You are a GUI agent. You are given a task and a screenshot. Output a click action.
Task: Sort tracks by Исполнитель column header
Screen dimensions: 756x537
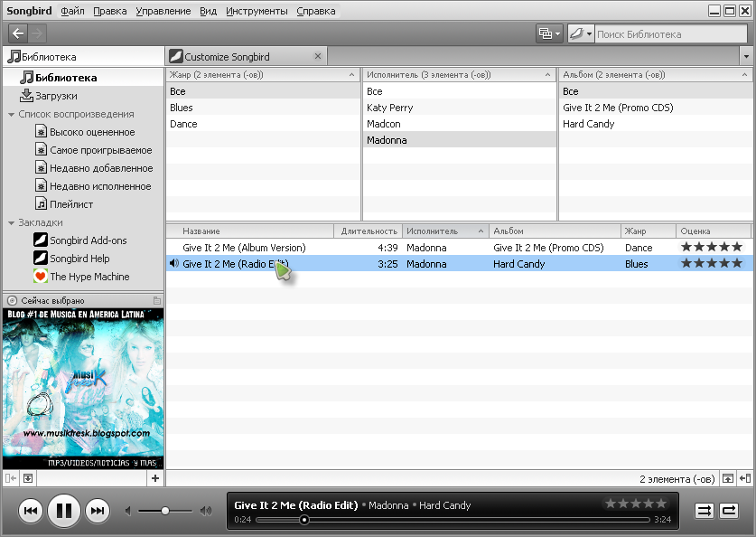point(445,231)
